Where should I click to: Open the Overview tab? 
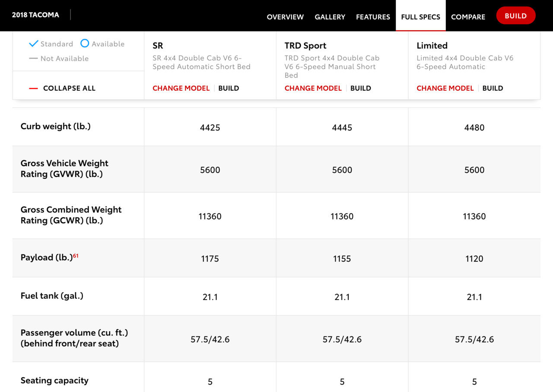click(x=285, y=17)
